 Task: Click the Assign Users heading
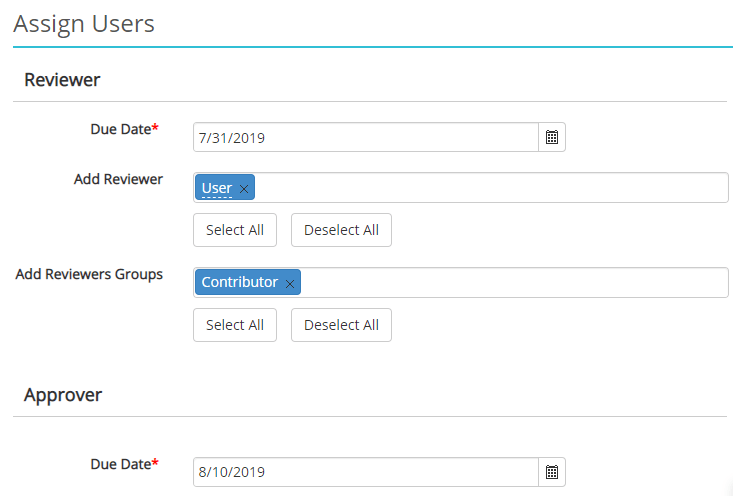84,24
